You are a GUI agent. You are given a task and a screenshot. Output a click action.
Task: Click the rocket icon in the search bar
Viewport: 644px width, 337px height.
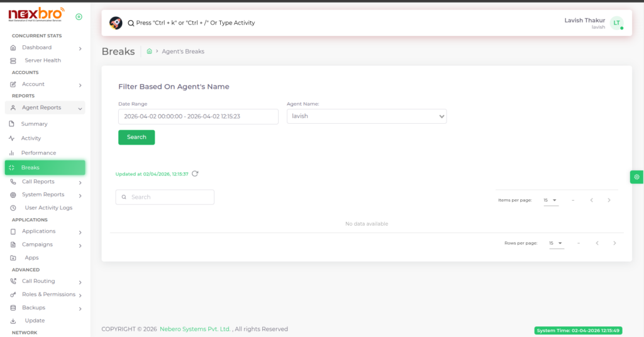116,23
